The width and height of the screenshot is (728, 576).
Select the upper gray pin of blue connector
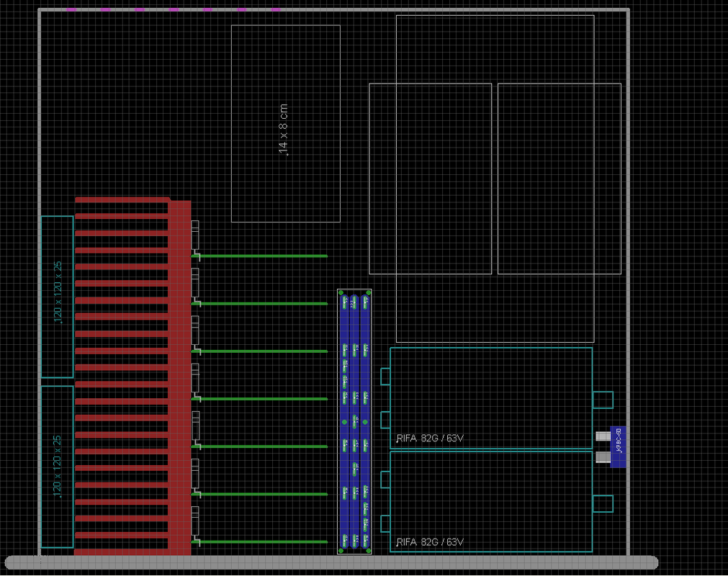(x=603, y=436)
